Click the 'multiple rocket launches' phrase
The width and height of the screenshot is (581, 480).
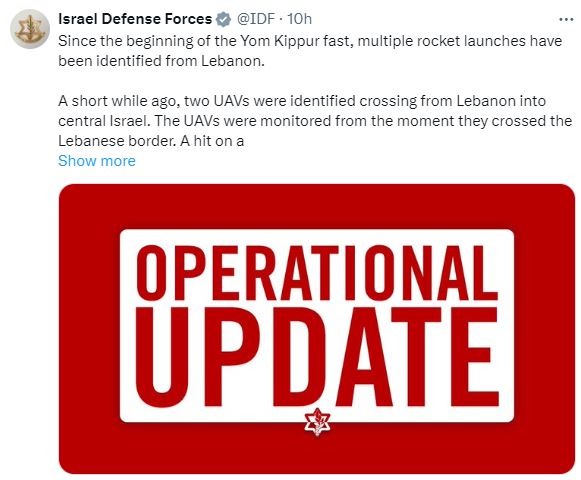441,41
